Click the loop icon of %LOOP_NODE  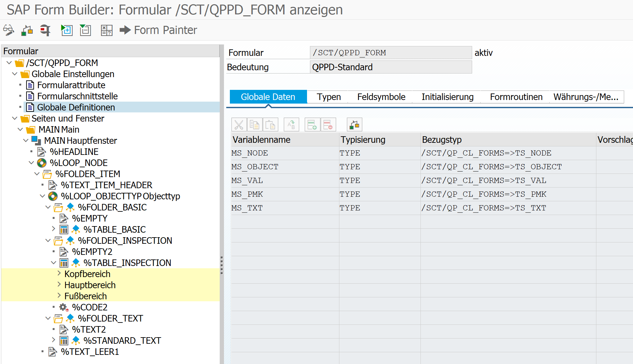coord(42,163)
